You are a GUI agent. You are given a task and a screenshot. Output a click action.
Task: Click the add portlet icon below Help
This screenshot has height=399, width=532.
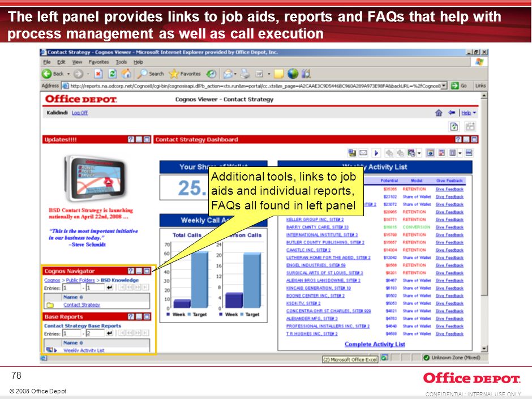coord(470,127)
